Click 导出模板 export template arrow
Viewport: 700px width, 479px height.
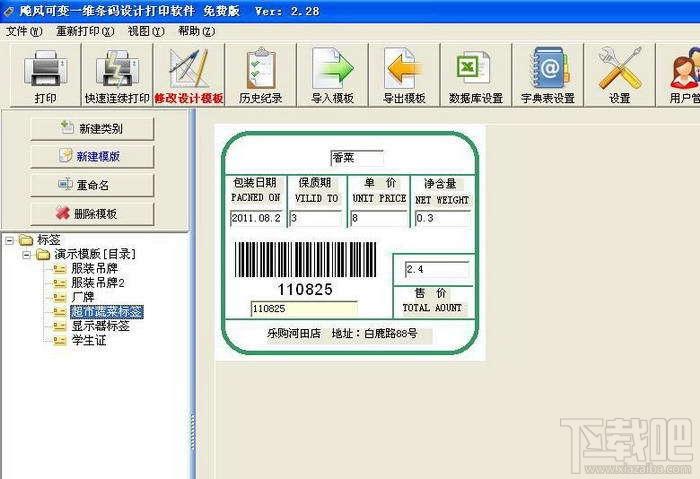(404, 69)
